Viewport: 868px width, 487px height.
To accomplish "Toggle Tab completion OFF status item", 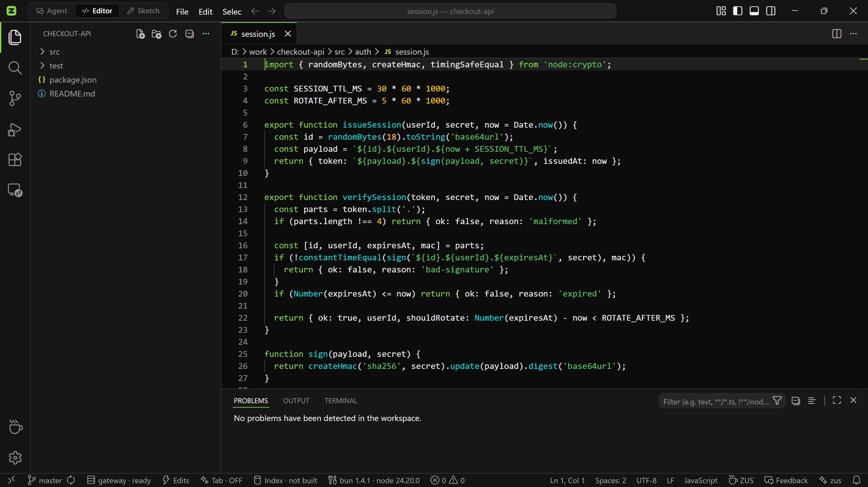I will (x=221, y=480).
